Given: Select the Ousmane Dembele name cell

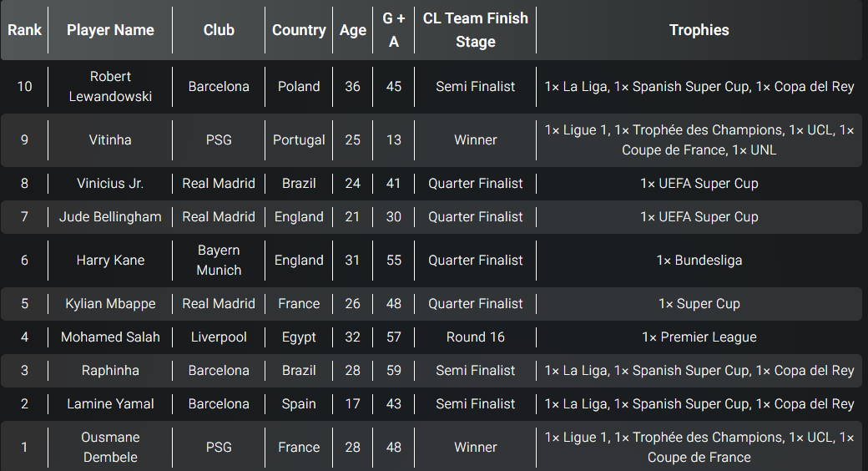Looking at the screenshot, I should [x=110, y=447].
